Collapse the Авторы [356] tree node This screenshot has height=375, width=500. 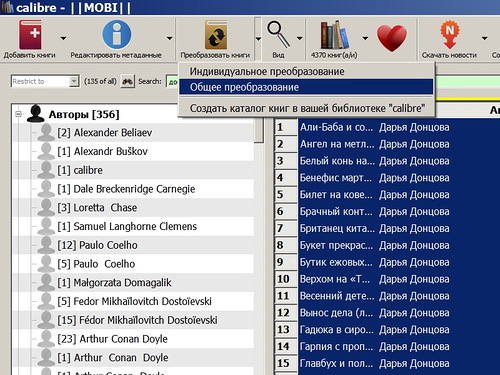[18, 114]
